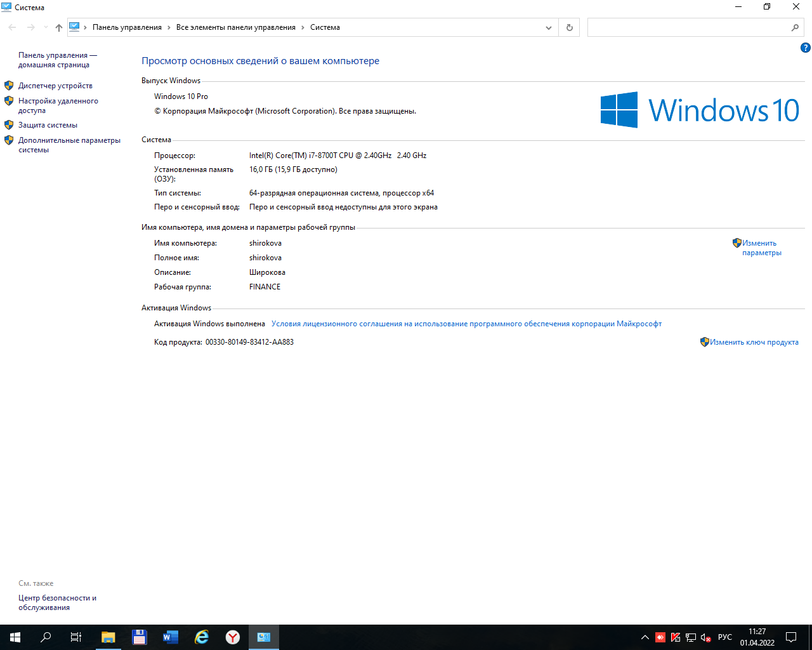Click the red AnyDesk tray icon
812x650 pixels.
pyautogui.click(x=660, y=637)
